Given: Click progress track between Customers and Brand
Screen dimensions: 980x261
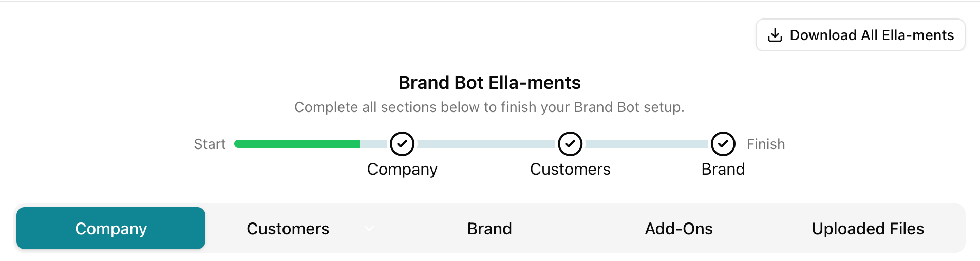Looking at the screenshot, I should pos(647,144).
